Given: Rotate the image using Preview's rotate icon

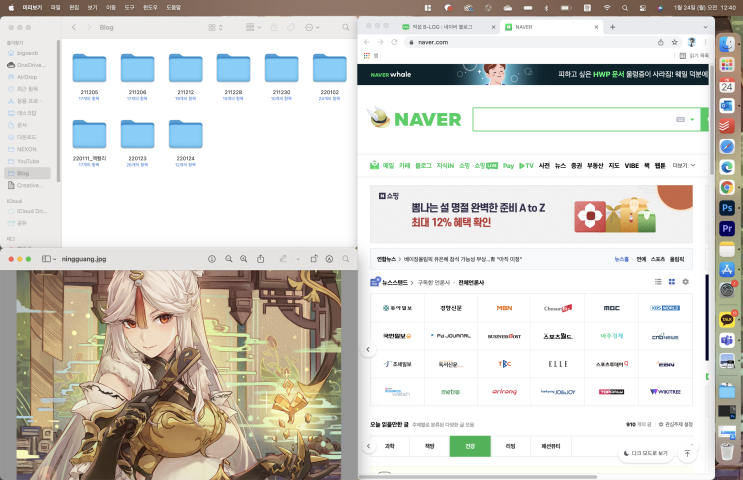Looking at the screenshot, I should click(x=314, y=259).
